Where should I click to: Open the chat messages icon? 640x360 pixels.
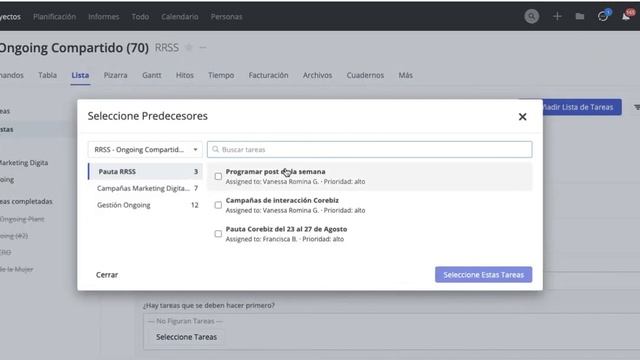603,17
